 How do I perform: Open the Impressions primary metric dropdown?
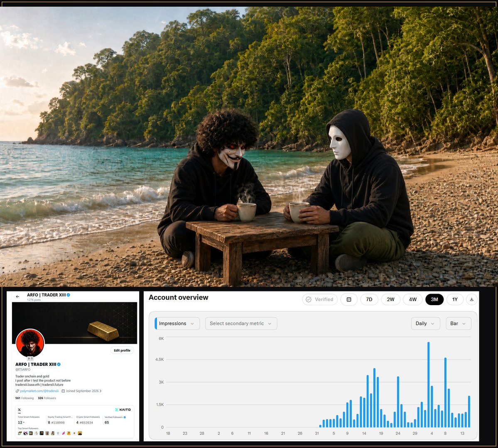[x=177, y=323]
